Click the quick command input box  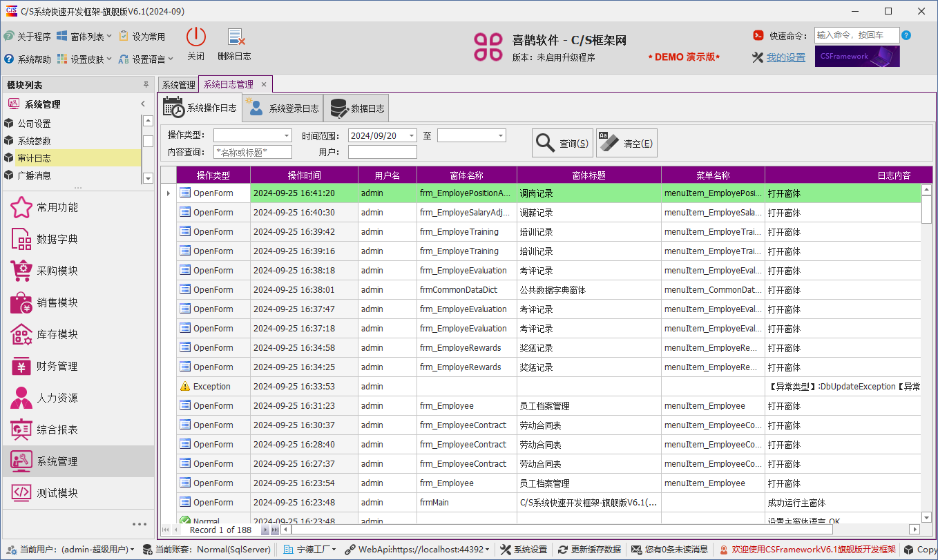(856, 35)
